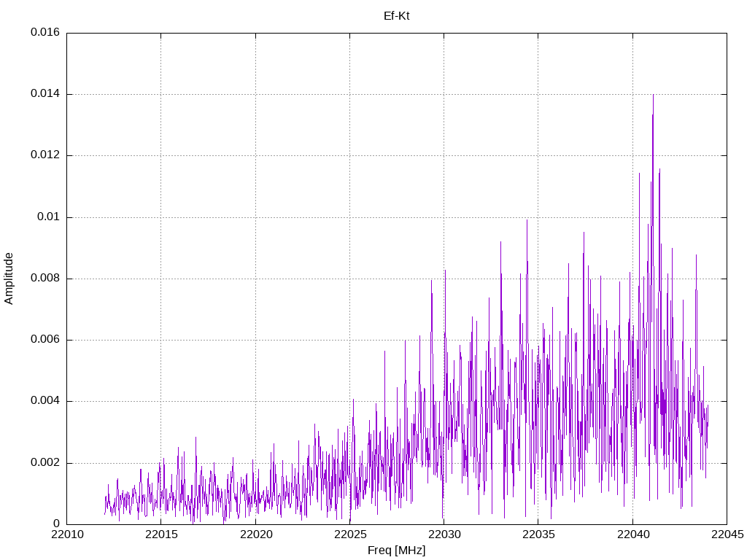Click the 0.01 amplitude tick label
The image size is (747, 560).
pyautogui.click(x=48, y=217)
